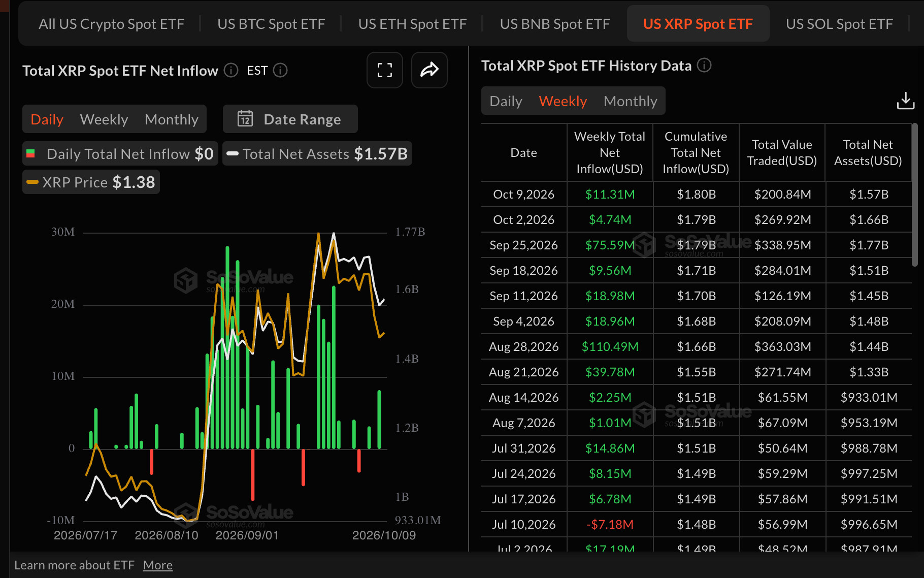924x578 pixels.
Task: Select the Aug 21,2026 row date
Action: click(x=524, y=372)
